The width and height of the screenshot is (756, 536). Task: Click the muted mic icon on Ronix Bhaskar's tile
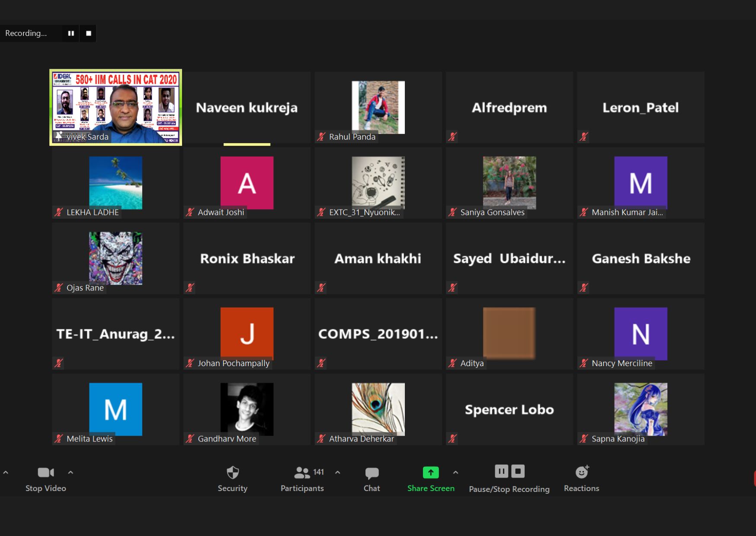190,288
